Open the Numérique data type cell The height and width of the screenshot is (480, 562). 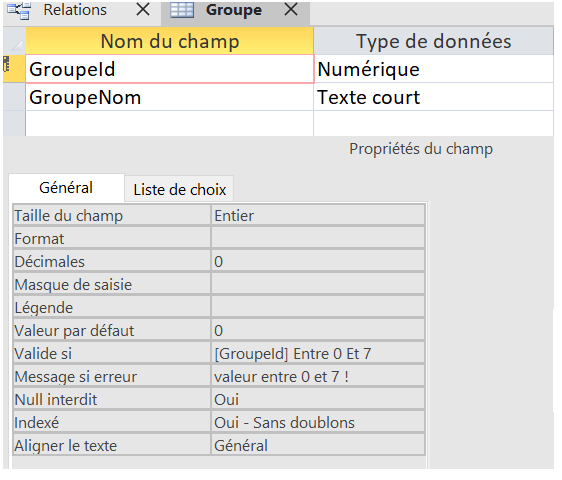click(434, 69)
